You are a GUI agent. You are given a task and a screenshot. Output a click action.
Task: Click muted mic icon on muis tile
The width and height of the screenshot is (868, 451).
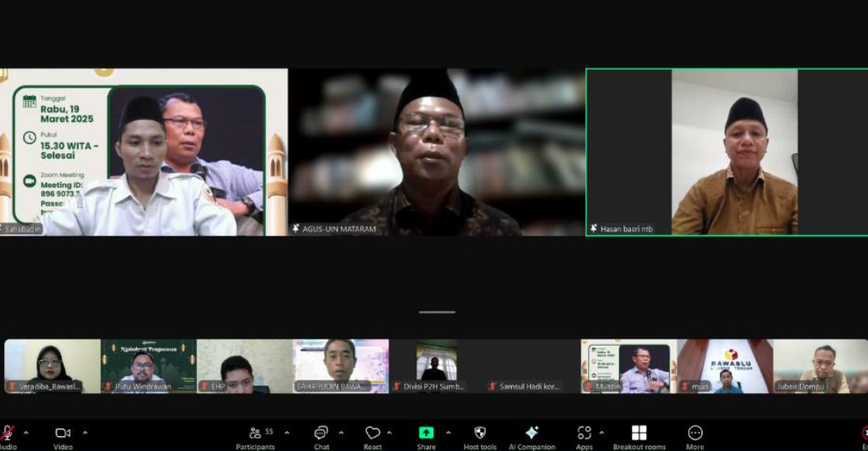[685, 386]
